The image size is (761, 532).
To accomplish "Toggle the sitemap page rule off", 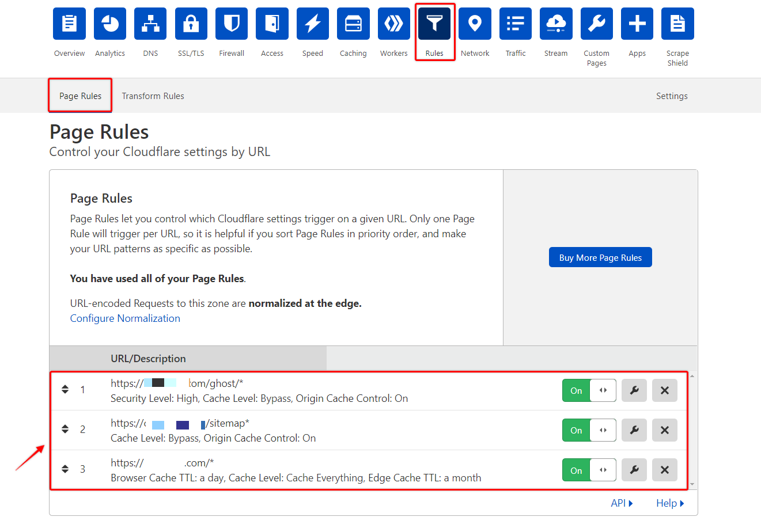I will [589, 430].
